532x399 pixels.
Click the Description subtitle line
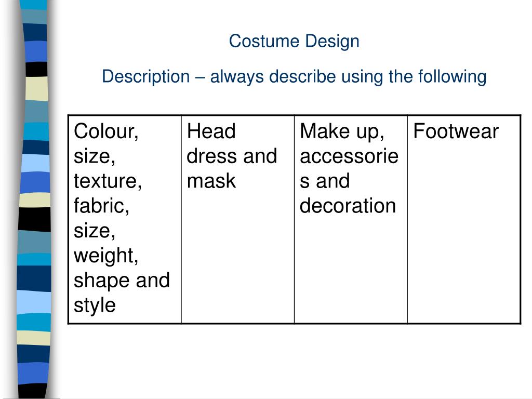coord(294,77)
